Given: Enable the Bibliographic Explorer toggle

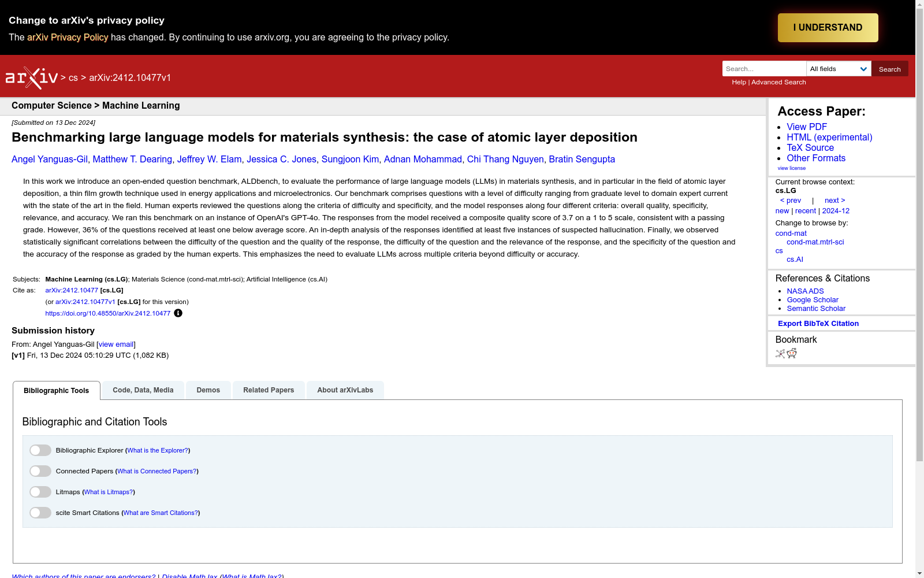Looking at the screenshot, I should [40, 450].
